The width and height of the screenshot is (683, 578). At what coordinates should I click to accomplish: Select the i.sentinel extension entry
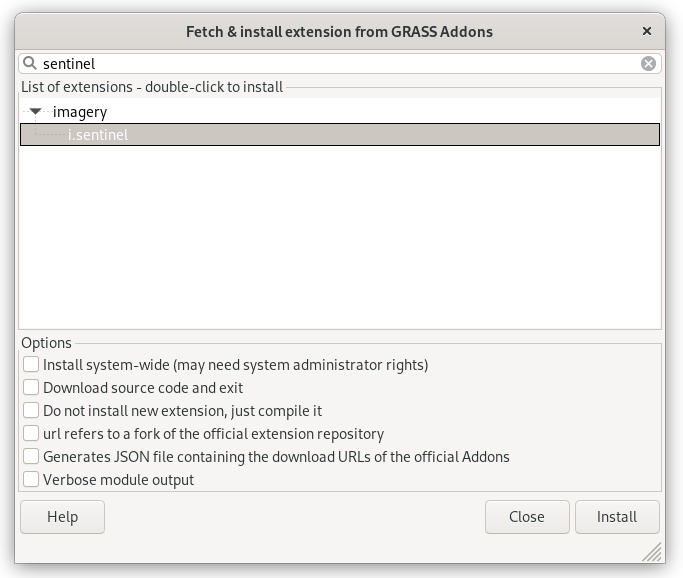[340, 135]
